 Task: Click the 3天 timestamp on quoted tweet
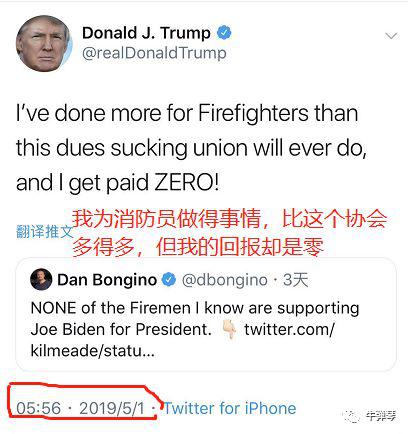pyautogui.click(x=295, y=280)
